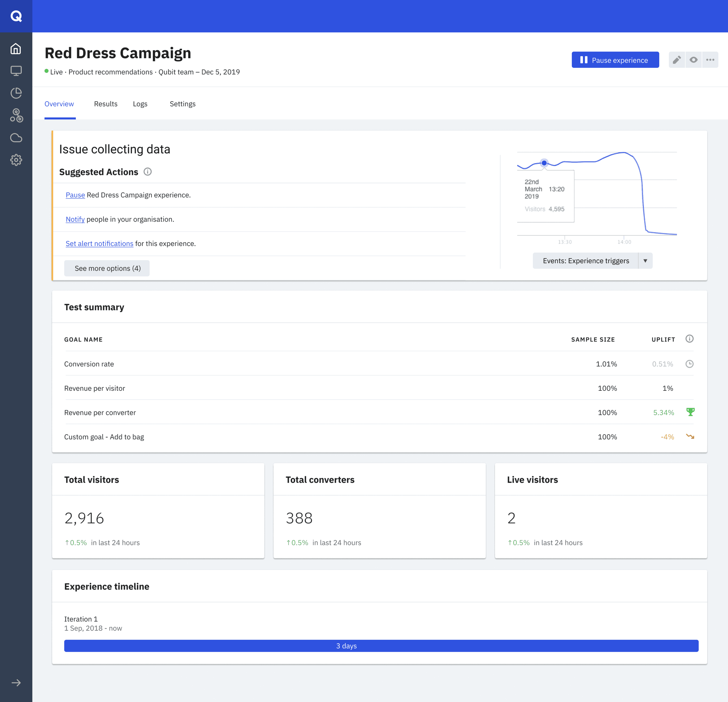Open the monitor icon in sidebar
728x702 pixels.
[16, 71]
